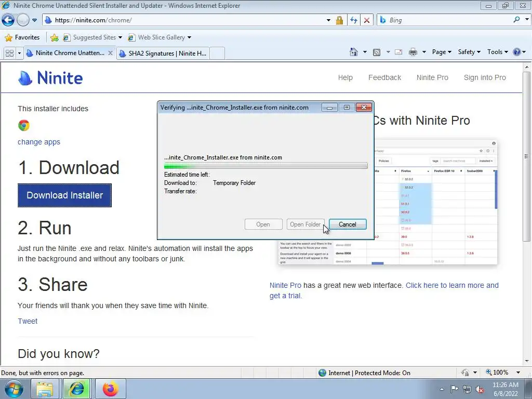Open the Ninite Pro header link
The image size is (532, 399).
pyautogui.click(x=432, y=77)
